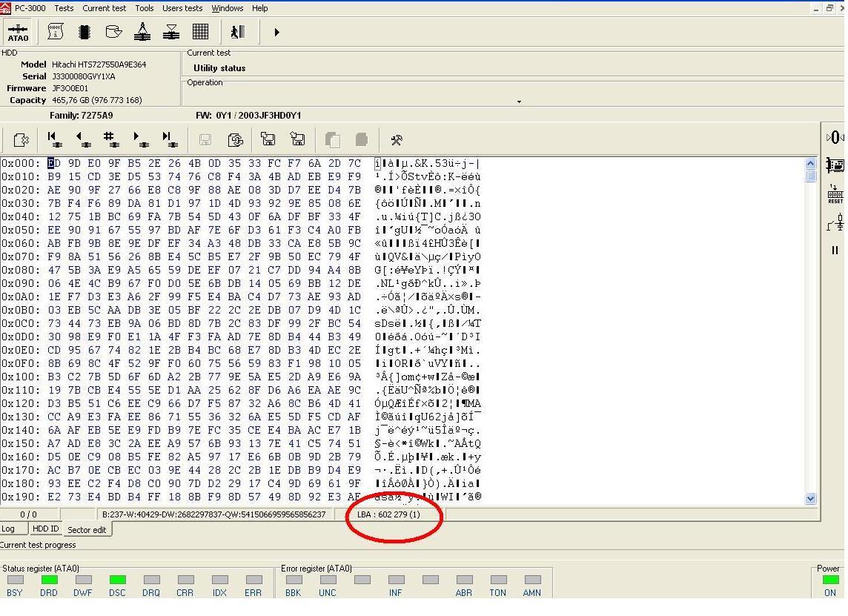Click the hex editor scrollbar down arrow
Screen dimensions: 848x616
(x=810, y=499)
